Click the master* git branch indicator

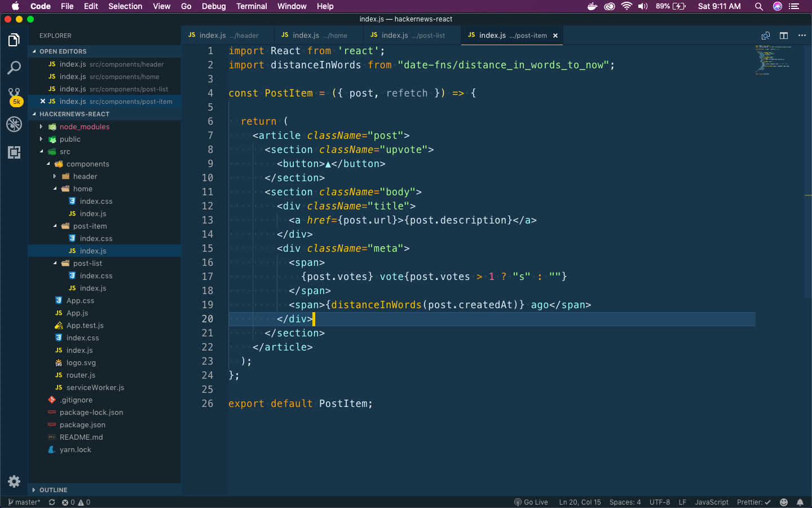pos(24,502)
